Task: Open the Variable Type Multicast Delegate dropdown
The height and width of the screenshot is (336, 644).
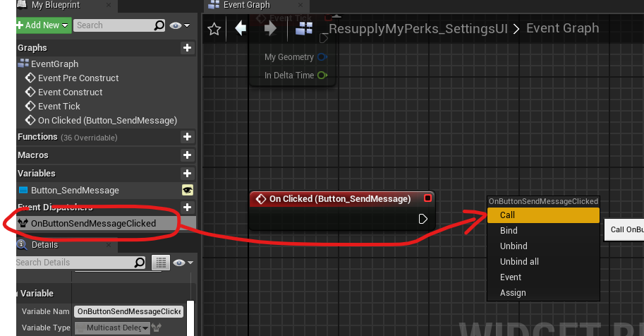Action: click(112, 328)
